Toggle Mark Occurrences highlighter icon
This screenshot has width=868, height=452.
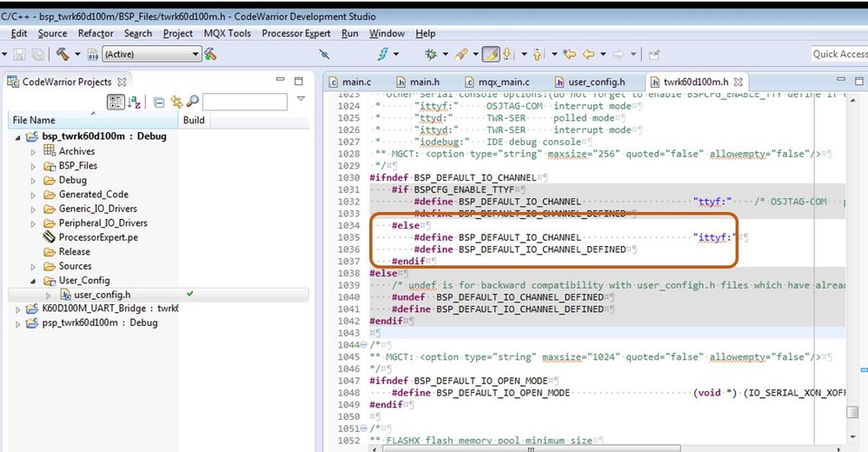pyautogui.click(x=490, y=54)
